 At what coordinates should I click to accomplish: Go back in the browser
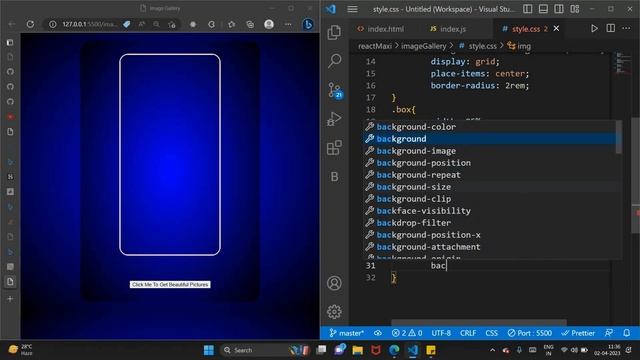12,24
